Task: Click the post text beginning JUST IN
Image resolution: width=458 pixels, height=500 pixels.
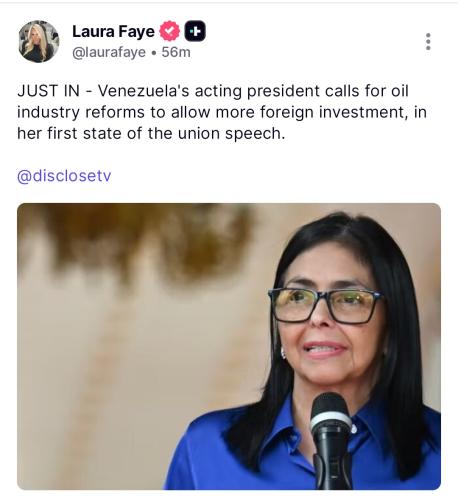Action: 222,112
